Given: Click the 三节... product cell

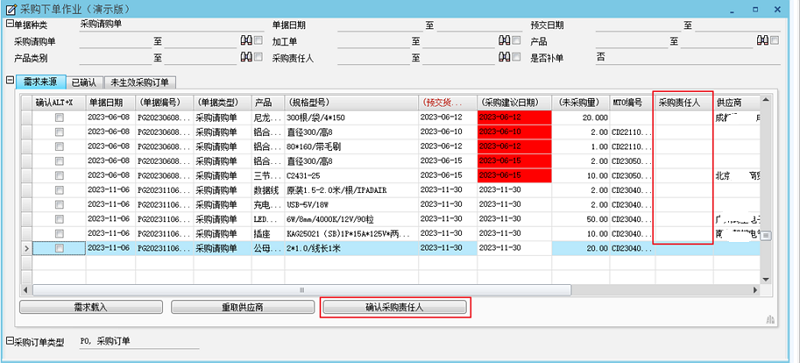Looking at the screenshot, I should tap(268, 176).
